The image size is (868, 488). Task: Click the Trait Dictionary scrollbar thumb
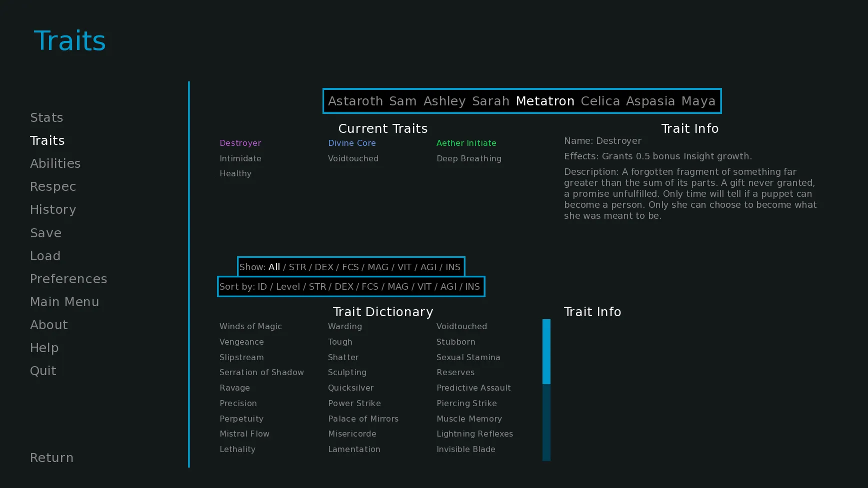point(546,352)
